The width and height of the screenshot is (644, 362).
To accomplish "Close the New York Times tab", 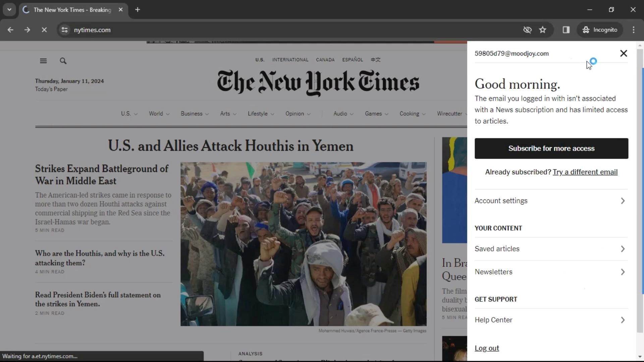I will click(x=121, y=10).
